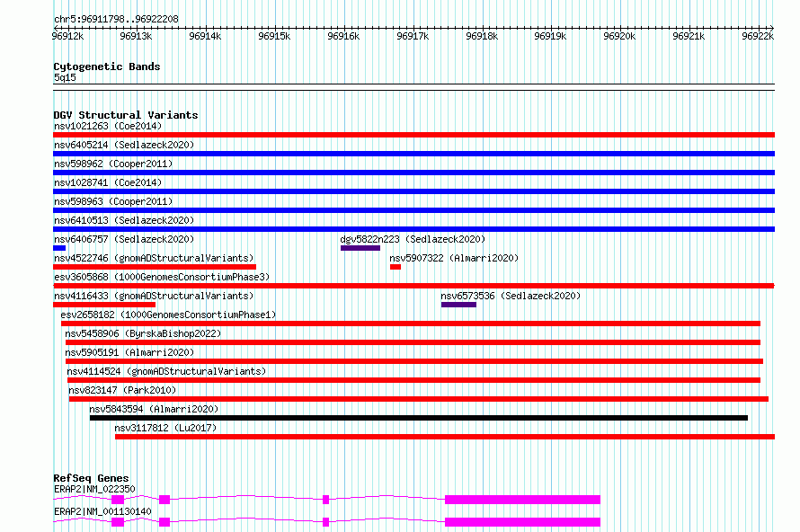Viewport: 800px width, 532px height.
Task: Click the blue nsv1028741 variant bar
Action: point(413,191)
